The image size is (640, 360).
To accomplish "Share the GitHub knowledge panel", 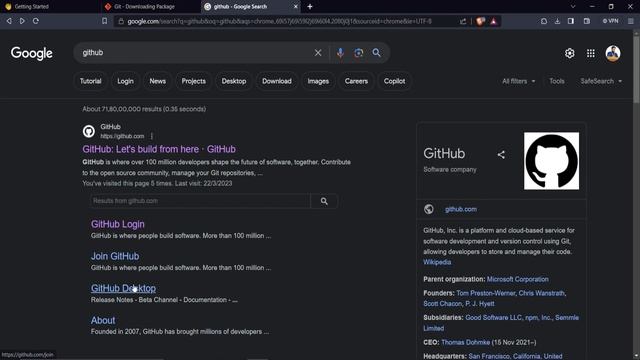I will coord(501,155).
